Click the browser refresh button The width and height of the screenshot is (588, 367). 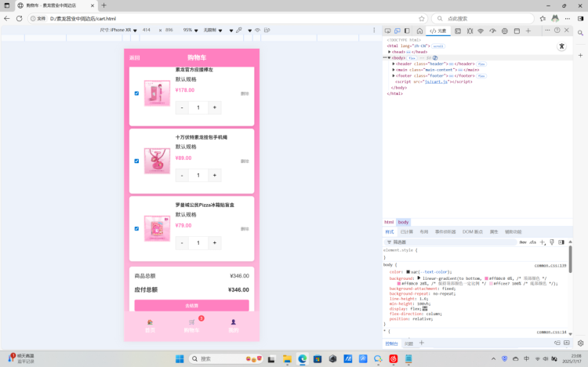tap(19, 18)
